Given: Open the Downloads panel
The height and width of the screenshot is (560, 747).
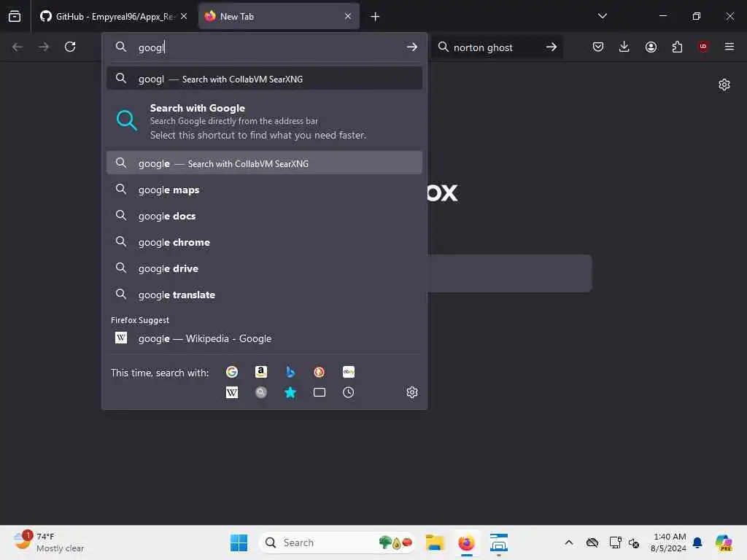Looking at the screenshot, I should point(624,47).
